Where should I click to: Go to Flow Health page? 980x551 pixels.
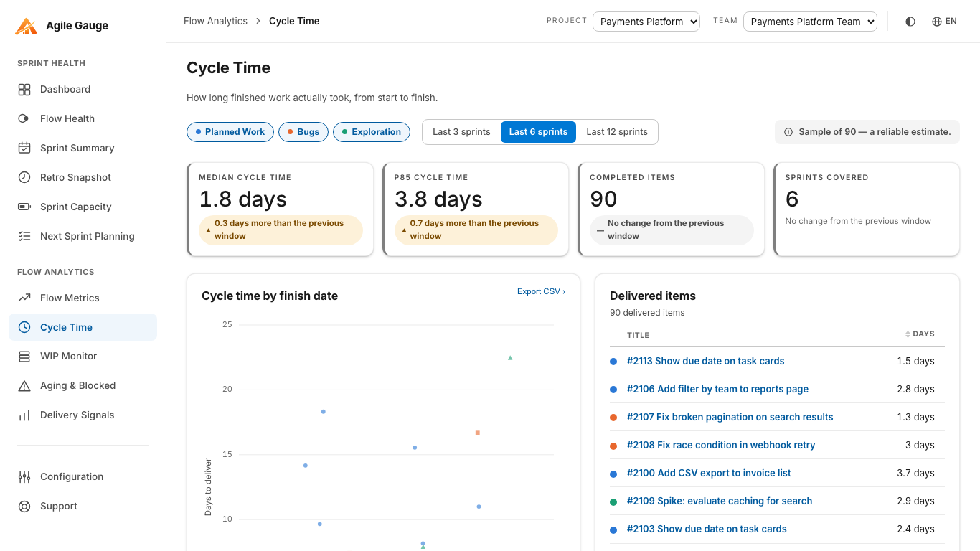tap(83, 118)
